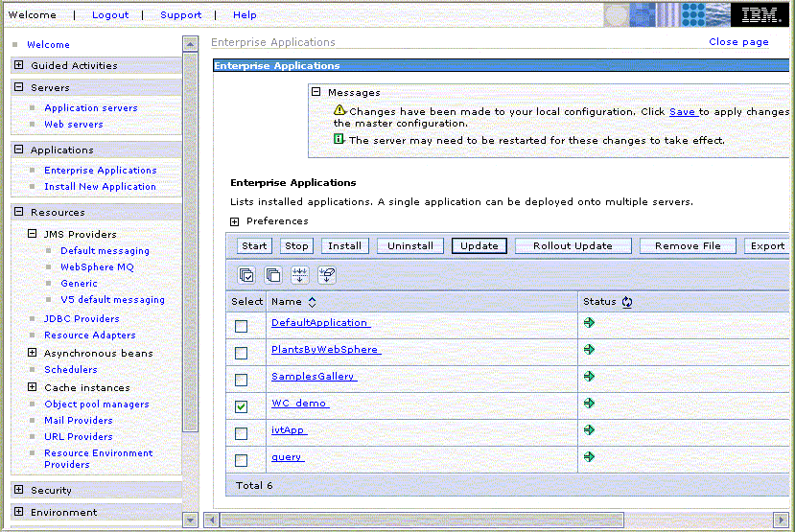
Task: Click horizontal scrollbar left arrow
Action: click(211, 520)
